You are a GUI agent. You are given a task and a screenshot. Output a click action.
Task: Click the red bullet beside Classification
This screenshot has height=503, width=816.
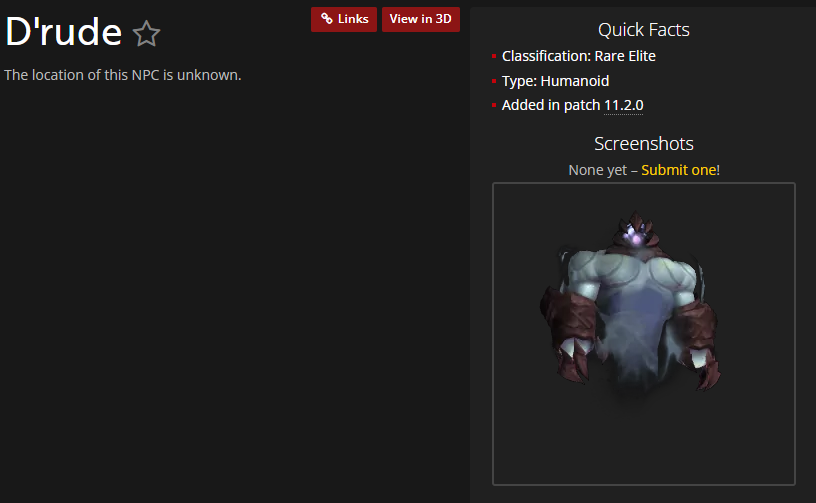point(494,56)
